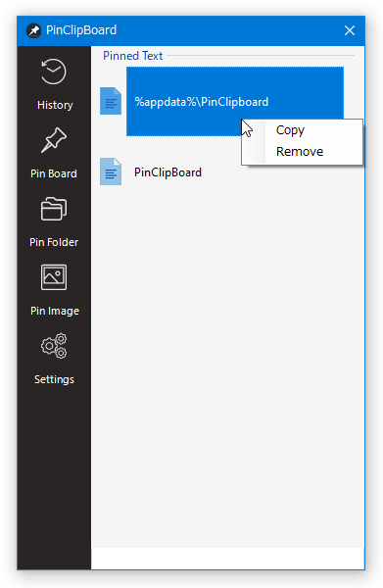Close the PinClipBoard window

point(350,30)
